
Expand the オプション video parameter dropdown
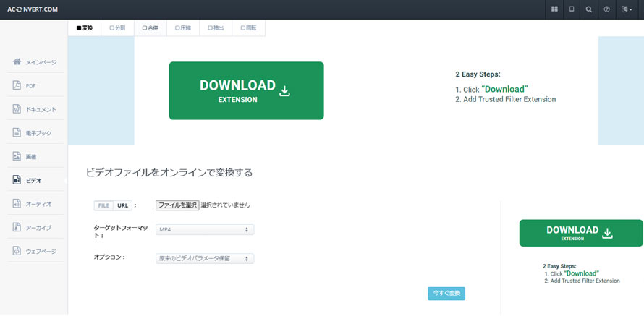point(205,258)
